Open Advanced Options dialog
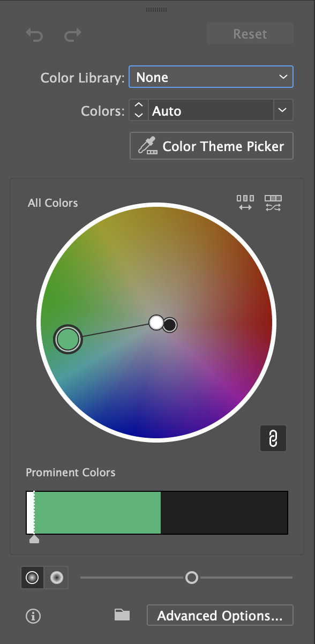The width and height of the screenshot is (315, 644). (x=220, y=616)
